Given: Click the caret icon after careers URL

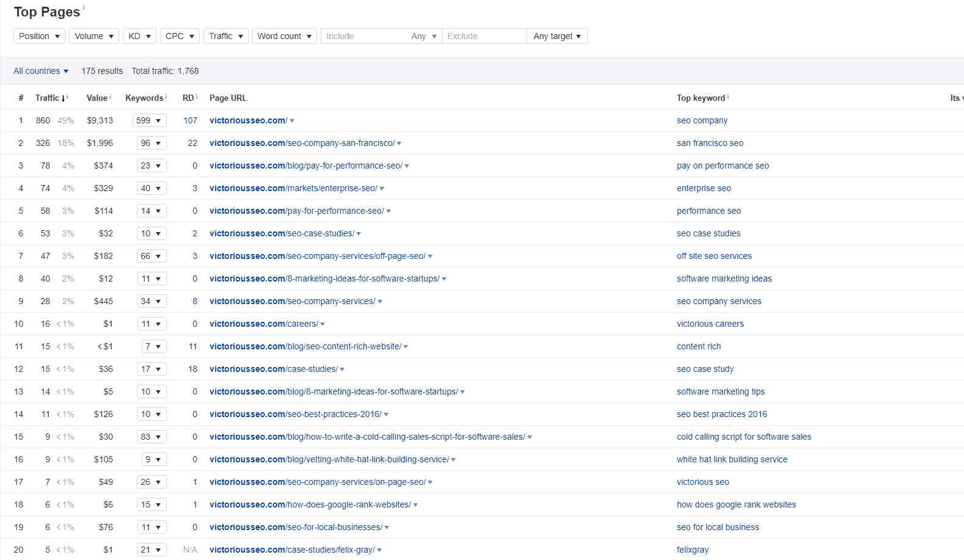Looking at the screenshot, I should (323, 324).
